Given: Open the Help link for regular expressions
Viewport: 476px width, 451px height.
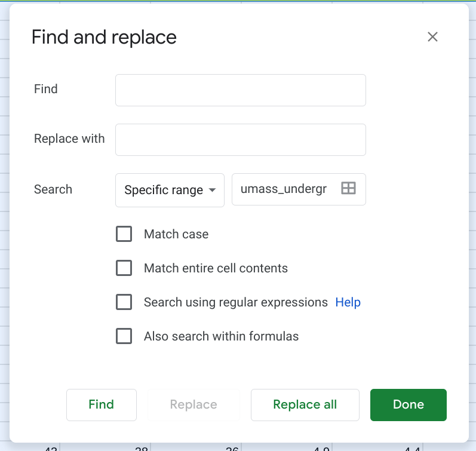Looking at the screenshot, I should (348, 302).
